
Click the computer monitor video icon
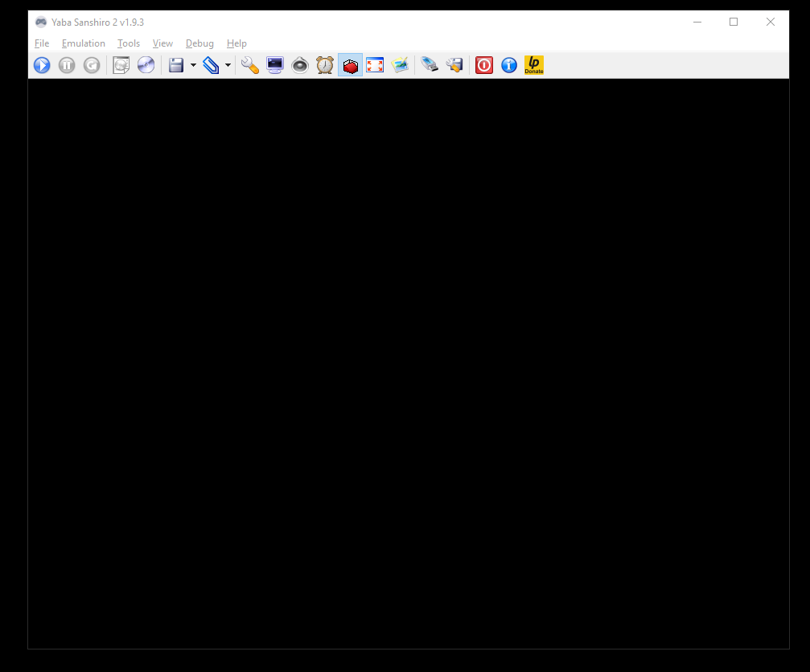coord(275,65)
